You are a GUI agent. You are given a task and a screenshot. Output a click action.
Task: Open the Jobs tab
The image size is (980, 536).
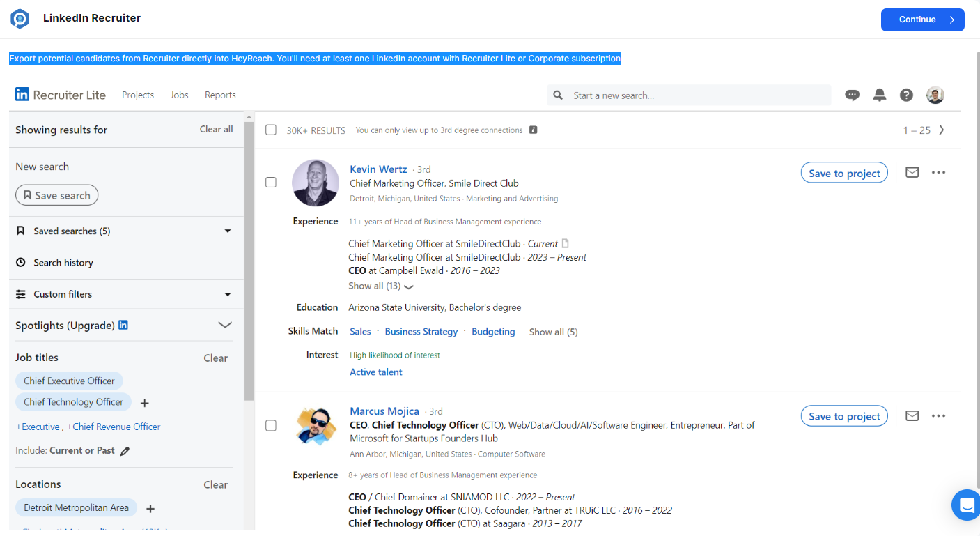pos(179,95)
